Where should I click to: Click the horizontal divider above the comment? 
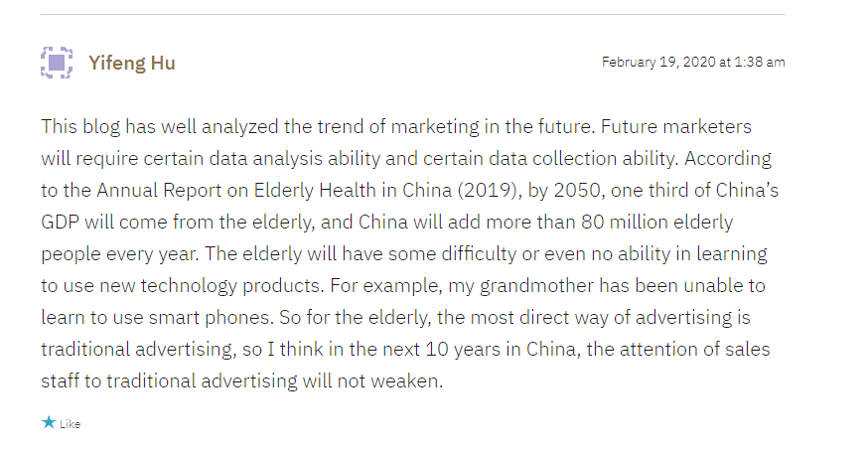coord(413,15)
